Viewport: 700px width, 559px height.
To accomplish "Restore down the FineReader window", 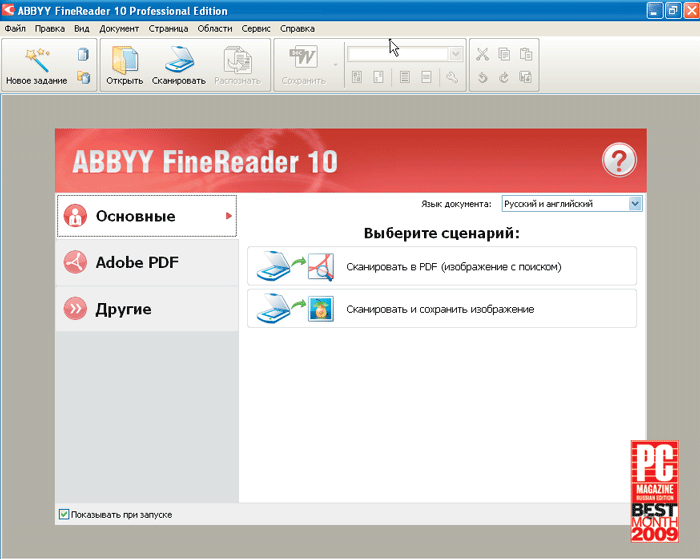I will pyautogui.click(x=673, y=10).
